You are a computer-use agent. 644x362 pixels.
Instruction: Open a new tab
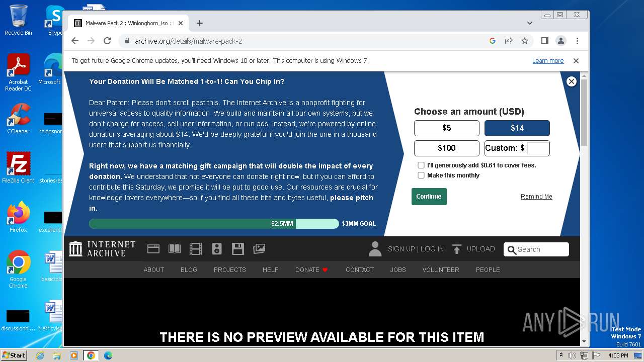coord(200,23)
